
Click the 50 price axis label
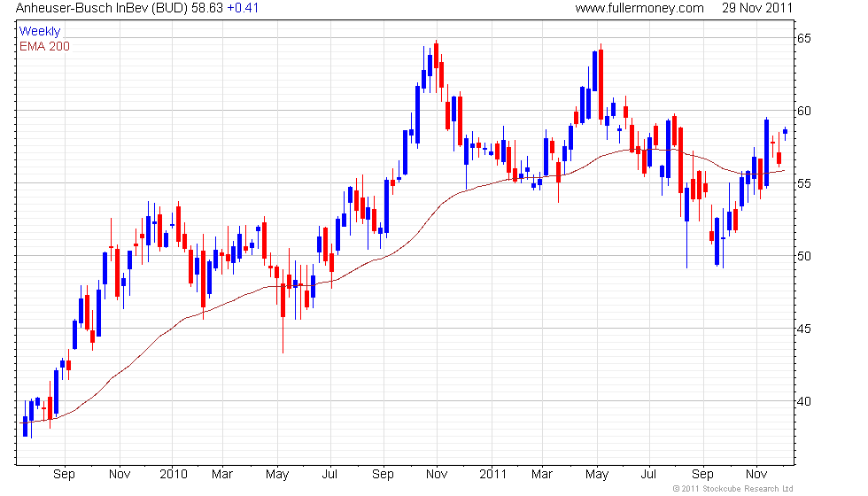pyautogui.click(x=804, y=256)
